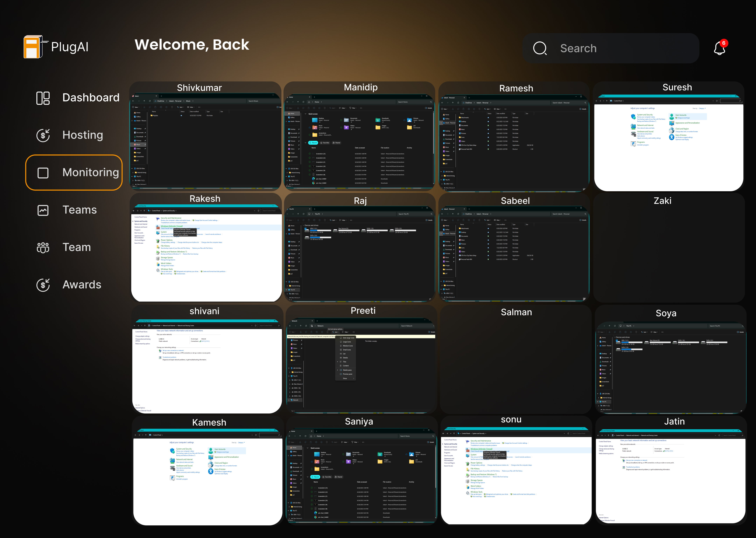The image size is (756, 538).
Task: Click the Team people icon
Action: 43,247
